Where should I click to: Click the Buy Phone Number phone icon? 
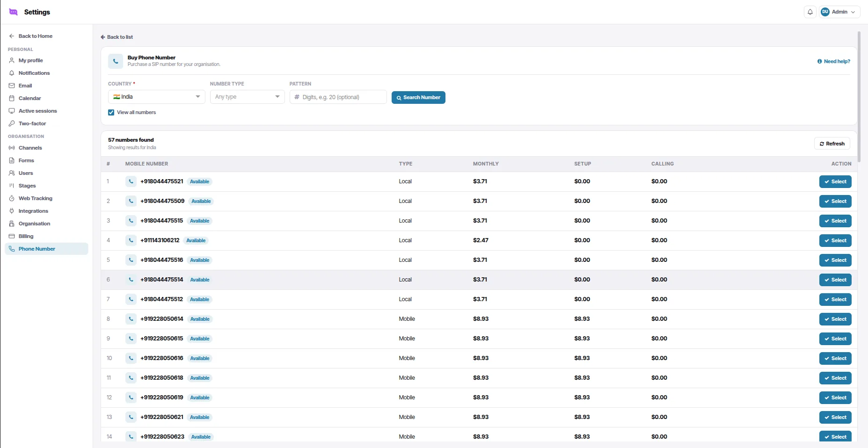(x=116, y=61)
